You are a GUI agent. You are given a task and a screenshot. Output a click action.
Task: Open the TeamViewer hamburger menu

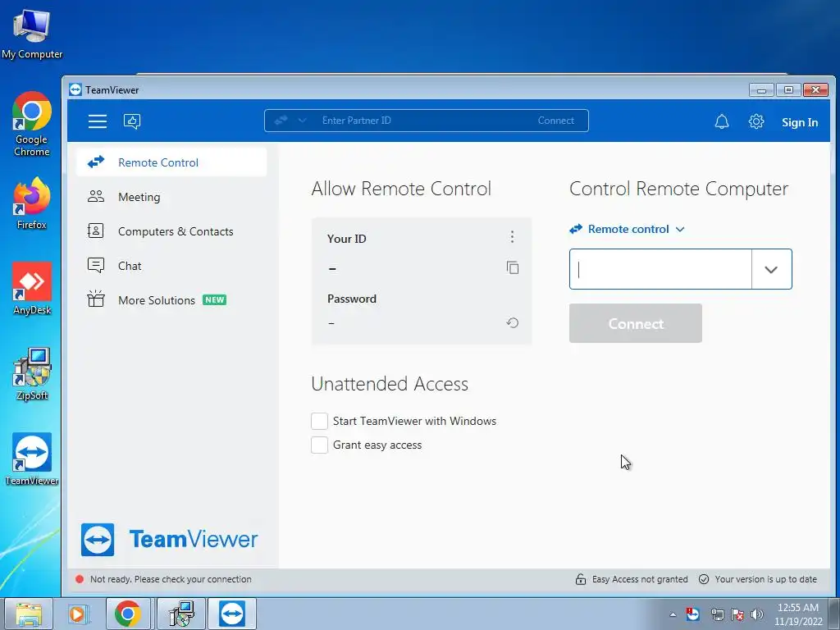tap(98, 121)
